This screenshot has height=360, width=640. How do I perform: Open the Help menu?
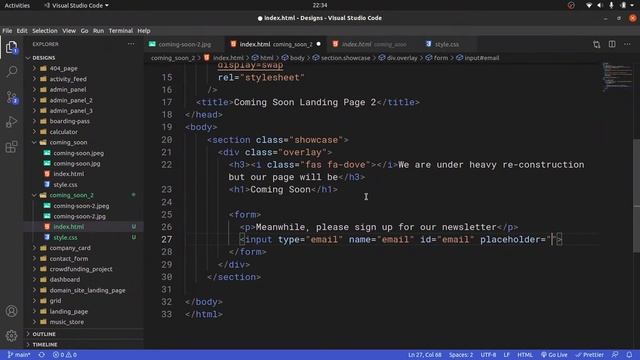(x=144, y=31)
